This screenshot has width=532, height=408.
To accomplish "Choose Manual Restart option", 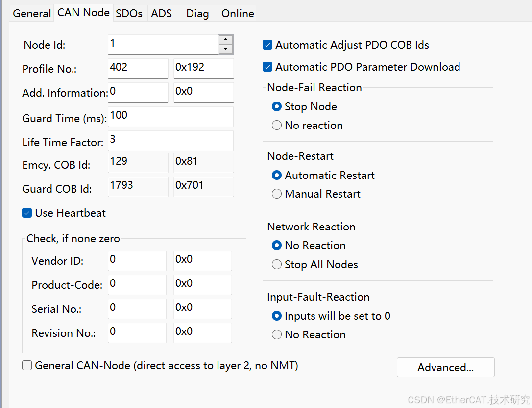I will (277, 194).
